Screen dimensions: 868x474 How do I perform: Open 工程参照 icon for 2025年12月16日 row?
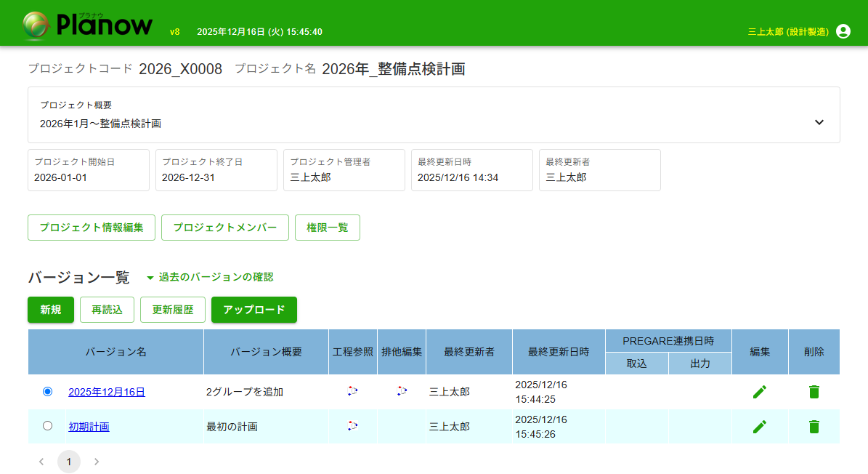coord(352,391)
